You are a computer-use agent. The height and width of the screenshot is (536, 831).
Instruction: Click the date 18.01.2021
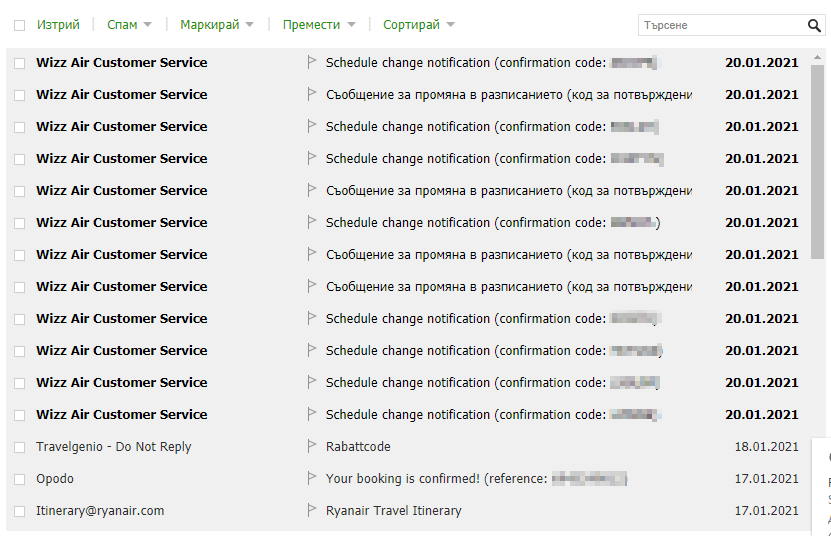(766, 446)
